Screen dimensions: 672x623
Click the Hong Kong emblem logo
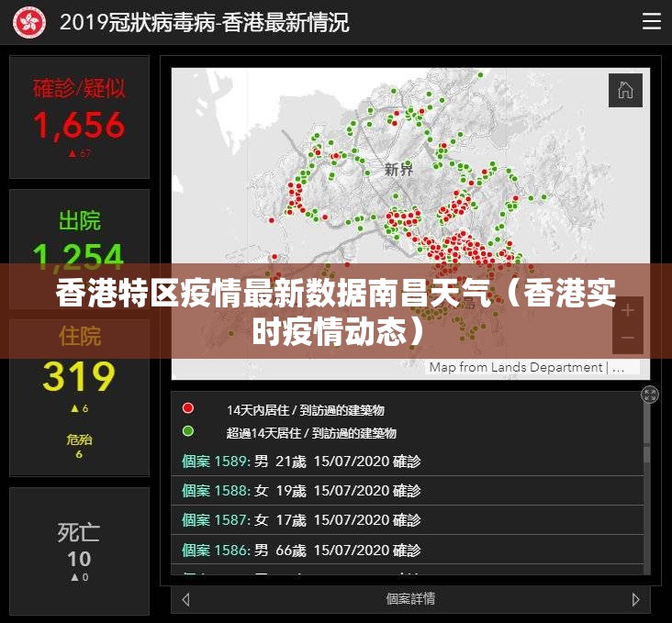point(29,22)
